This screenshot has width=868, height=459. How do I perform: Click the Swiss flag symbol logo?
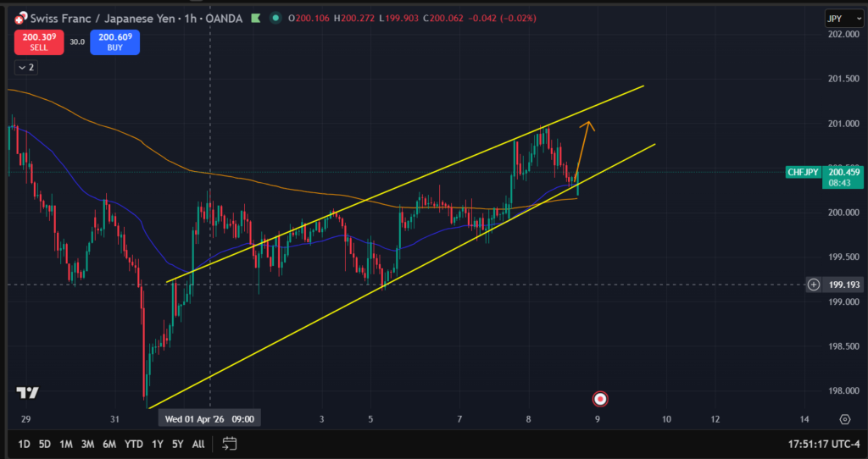(x=20, y=19)
